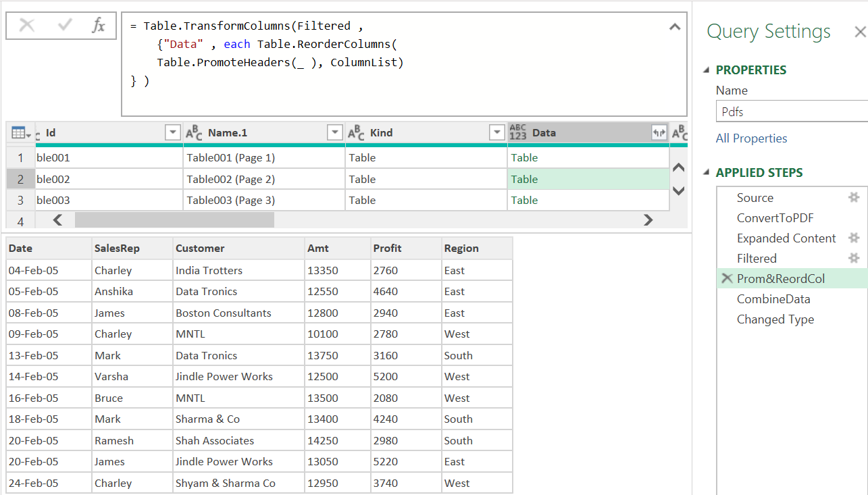Click the highlighted Table cell in row 2
The image size is (868, 495).
pyautogui.click(x=588, y=180)
